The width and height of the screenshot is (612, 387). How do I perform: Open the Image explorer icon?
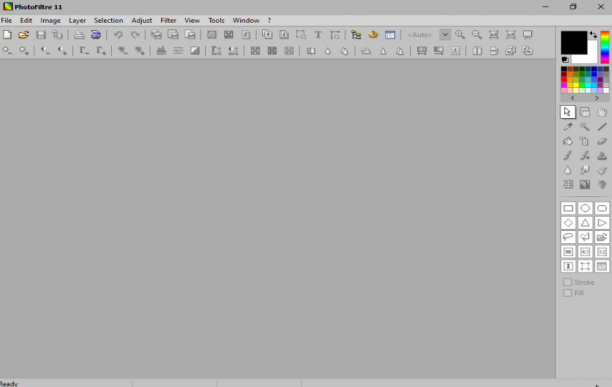[356, 35]
